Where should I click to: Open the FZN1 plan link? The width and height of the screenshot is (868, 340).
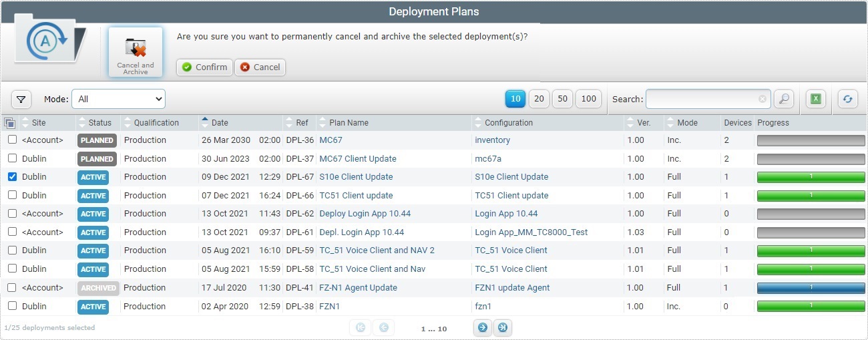330,307
